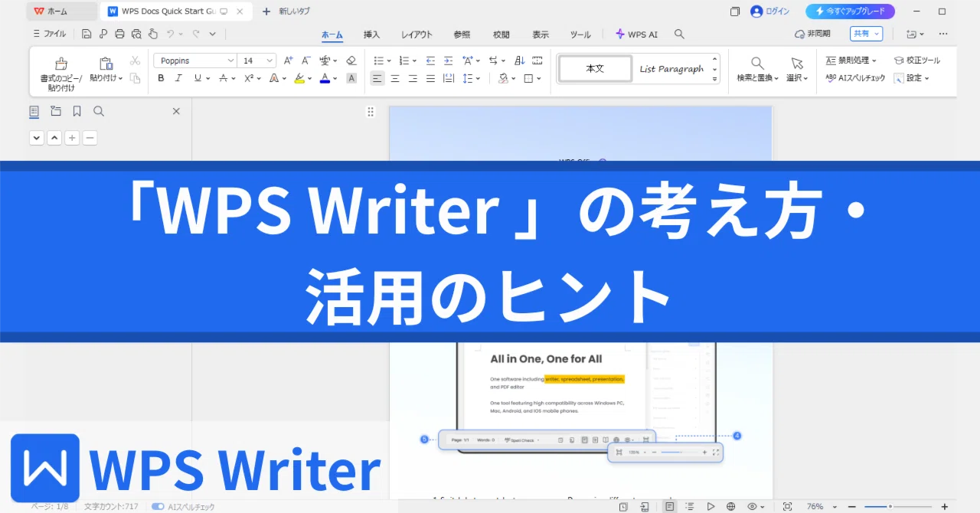Open bookmarks in navigation pane
This screenshot has height=513, width=980.
point(77,111)
